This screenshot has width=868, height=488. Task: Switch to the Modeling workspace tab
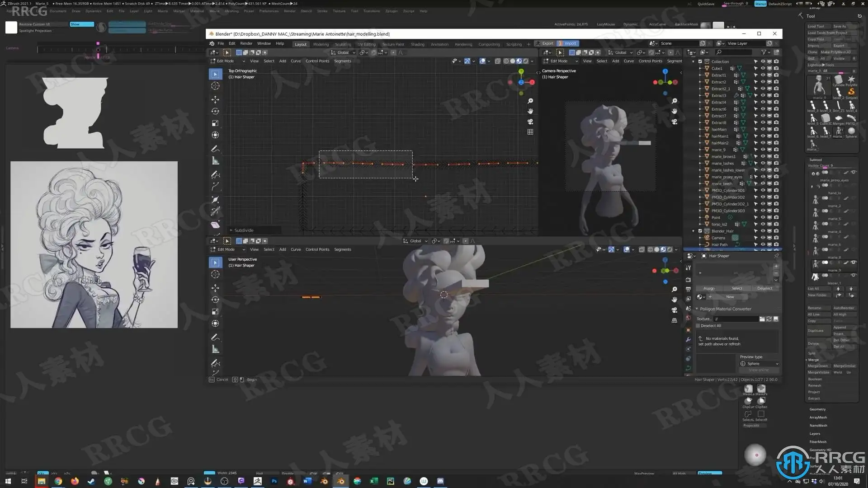pos(321,44)
